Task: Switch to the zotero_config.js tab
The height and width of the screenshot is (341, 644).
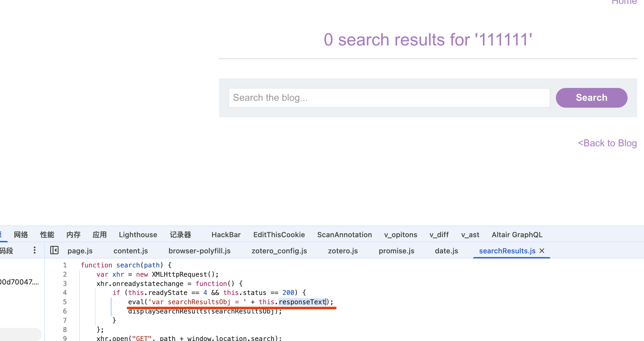Action: coord(279,251)
